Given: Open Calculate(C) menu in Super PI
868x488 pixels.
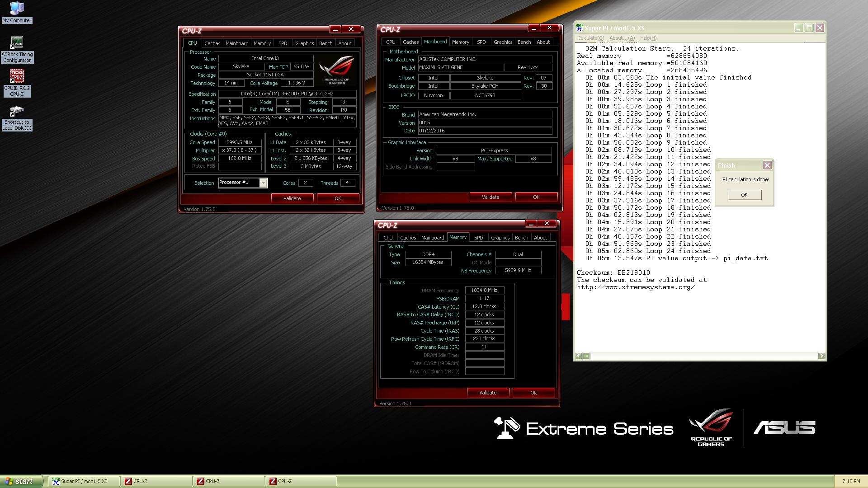Looking at the screenshot, I should [590, 38].
